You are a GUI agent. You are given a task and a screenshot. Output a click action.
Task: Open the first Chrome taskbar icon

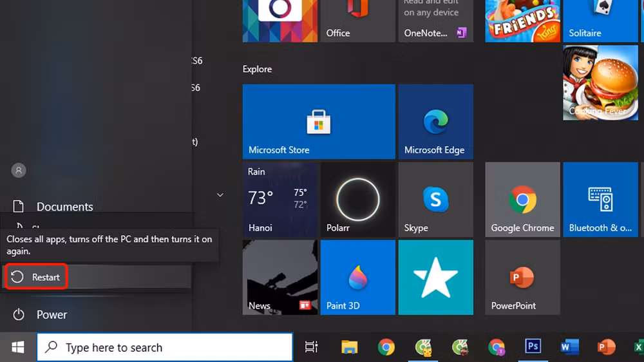pyautogui.click(x=386, y=348)
